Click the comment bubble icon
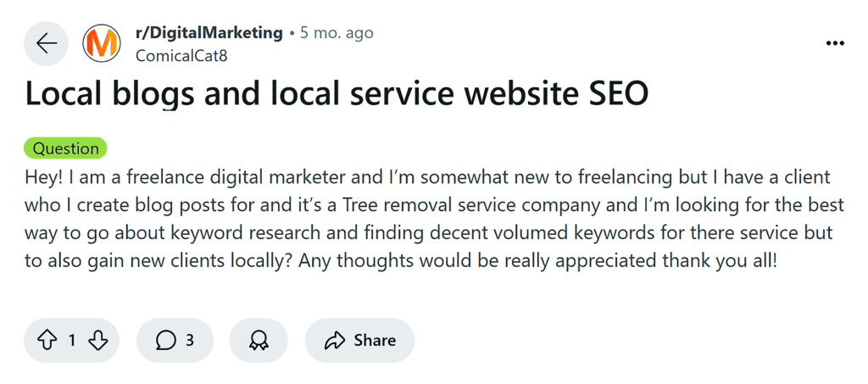This screenshot has height=384, width=868. (166, 341)
